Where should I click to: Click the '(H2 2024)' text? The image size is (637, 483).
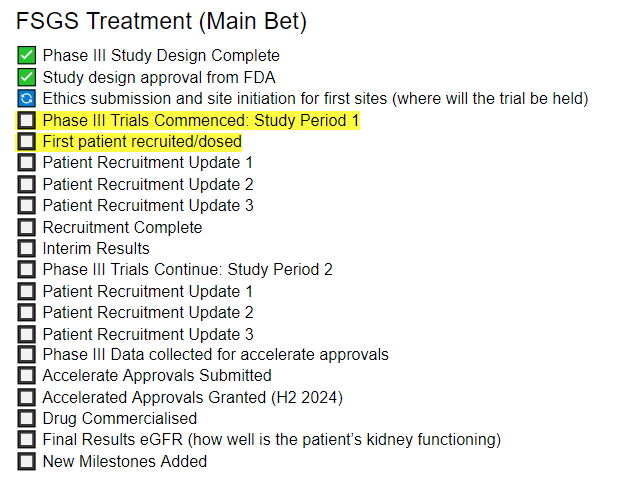click(307, 397)
